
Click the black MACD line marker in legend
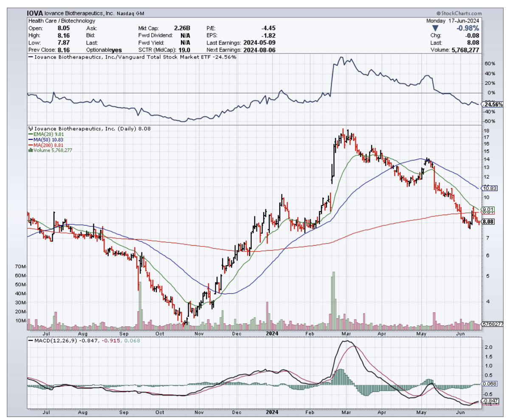tap(31, 340)
